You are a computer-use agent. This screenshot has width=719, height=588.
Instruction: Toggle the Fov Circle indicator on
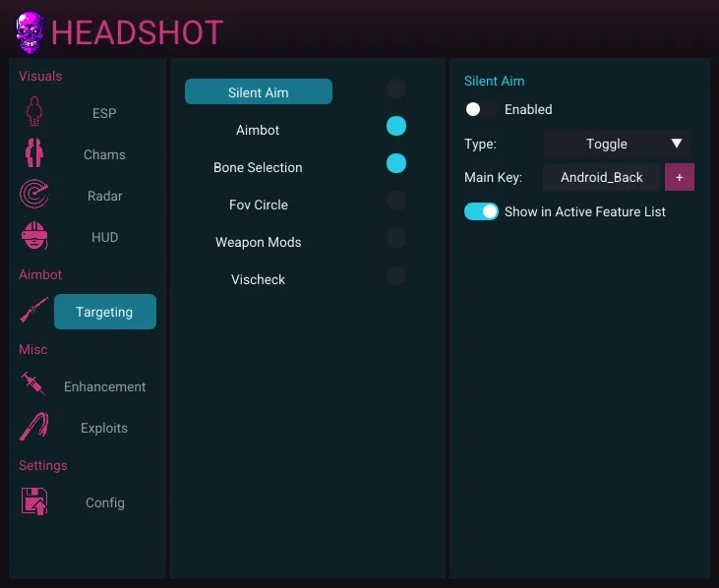(396, 202)
